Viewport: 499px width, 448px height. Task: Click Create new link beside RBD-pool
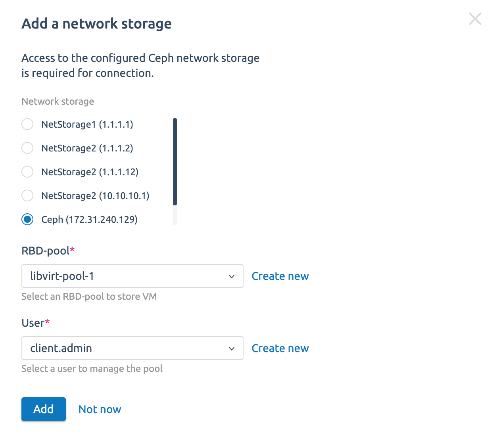[x=280, y=276]
